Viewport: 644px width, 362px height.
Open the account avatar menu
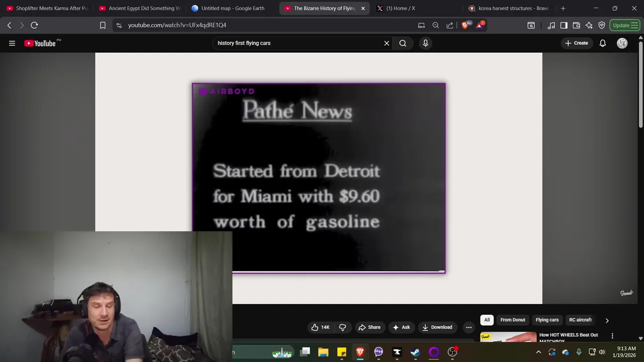tap(622, 43)
